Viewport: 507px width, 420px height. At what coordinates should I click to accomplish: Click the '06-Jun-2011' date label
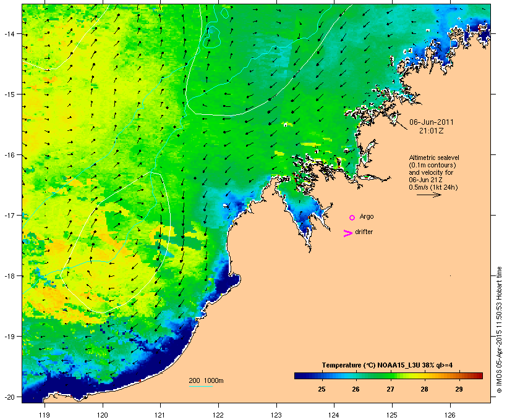tap(432, 122)
